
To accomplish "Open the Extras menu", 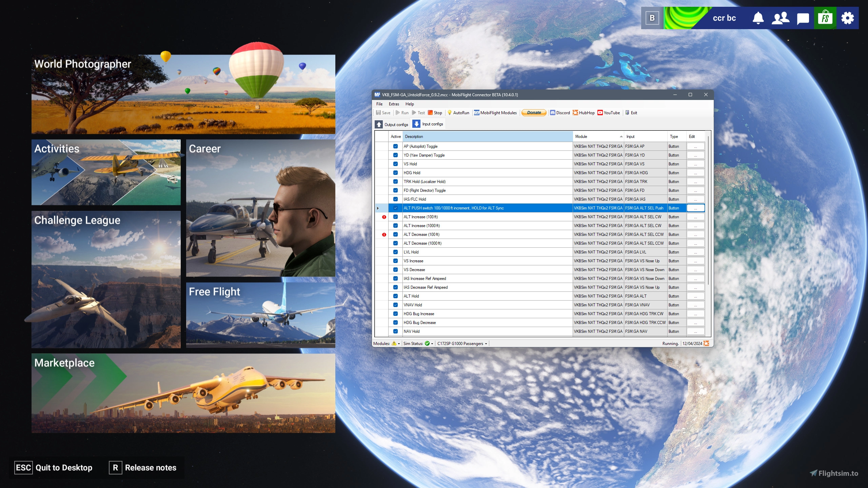I will coord(394,104).
